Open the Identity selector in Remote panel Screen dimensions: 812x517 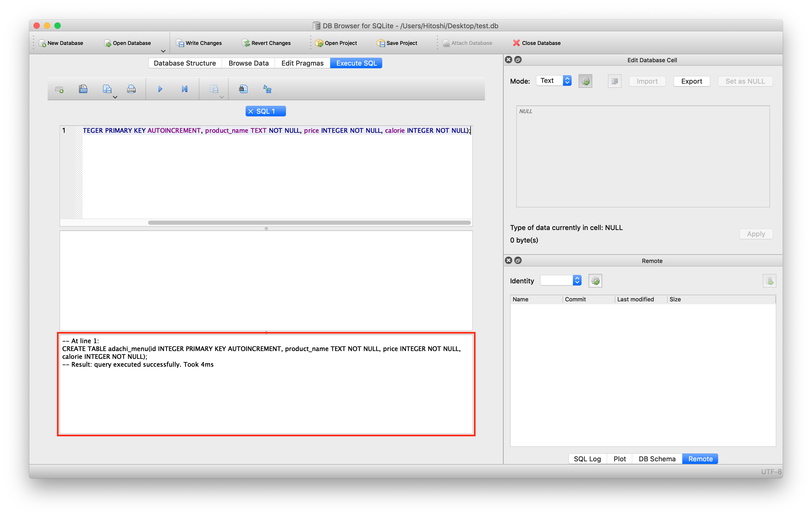pos(561,280)
